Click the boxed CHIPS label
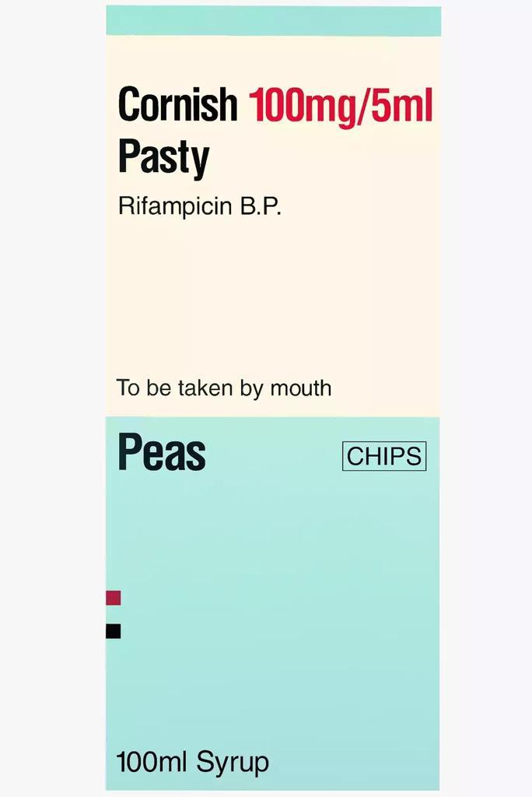This screenshot has height=797, width=532. click(x=384, y=456)
